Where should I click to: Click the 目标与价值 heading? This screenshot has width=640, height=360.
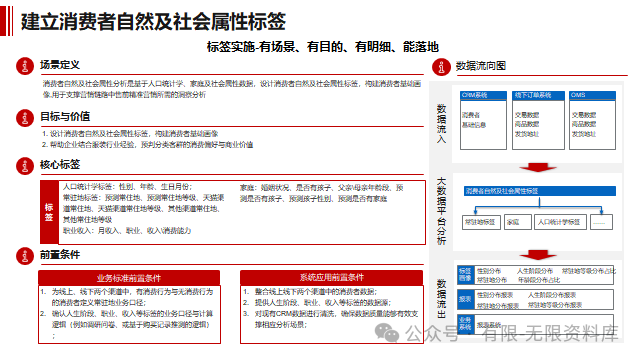pyautogui.click(x=65, y=117)
